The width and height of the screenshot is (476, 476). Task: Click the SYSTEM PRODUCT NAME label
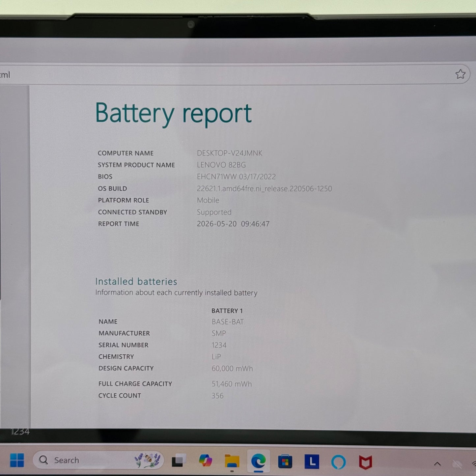point(136,165)
